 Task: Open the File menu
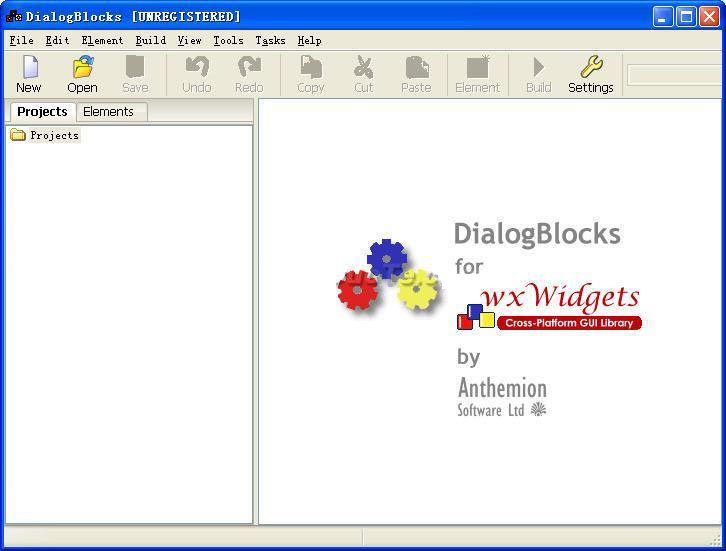[x=21, y=40]
